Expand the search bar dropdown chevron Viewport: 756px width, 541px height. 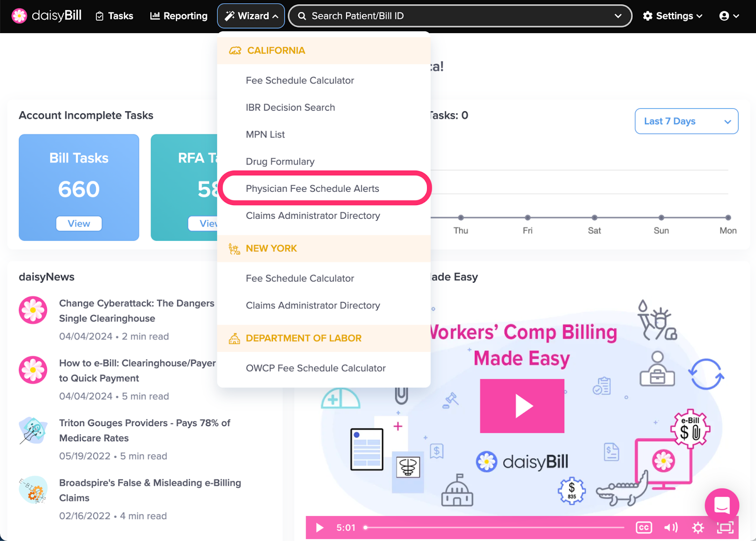[x=618, y=16]
